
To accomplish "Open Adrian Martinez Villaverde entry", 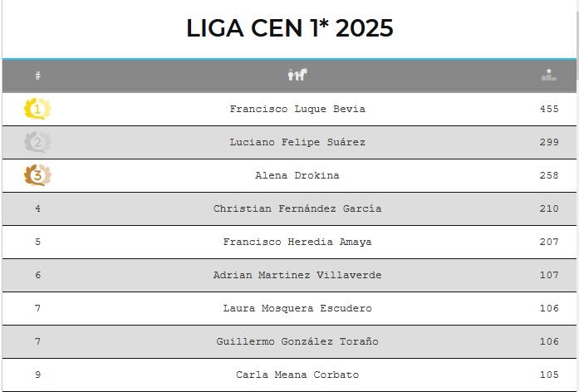I will (x=297, y=275).
